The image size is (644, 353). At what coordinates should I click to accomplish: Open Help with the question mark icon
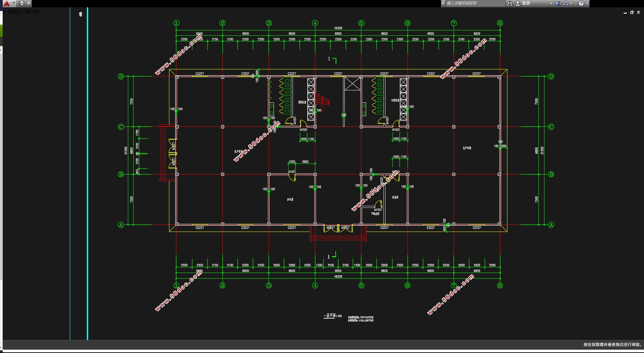click(x=581, y=3)
